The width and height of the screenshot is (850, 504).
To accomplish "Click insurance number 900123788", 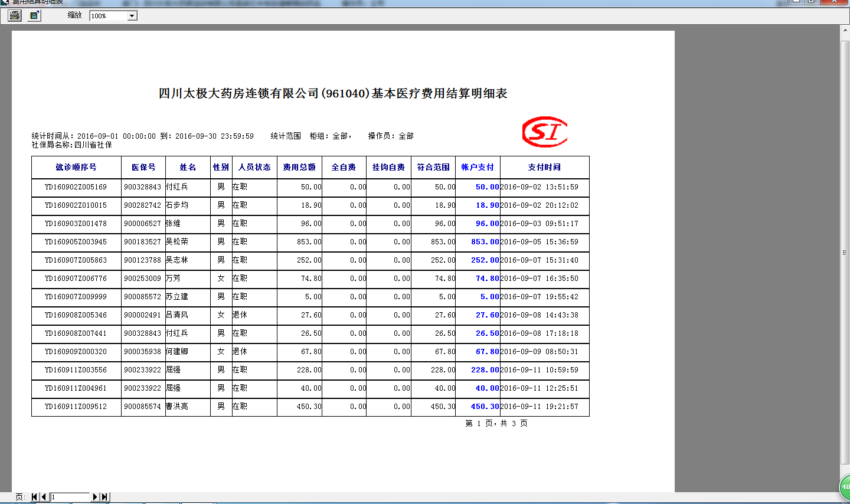I will pyautogui.click(x=142, y=260).
